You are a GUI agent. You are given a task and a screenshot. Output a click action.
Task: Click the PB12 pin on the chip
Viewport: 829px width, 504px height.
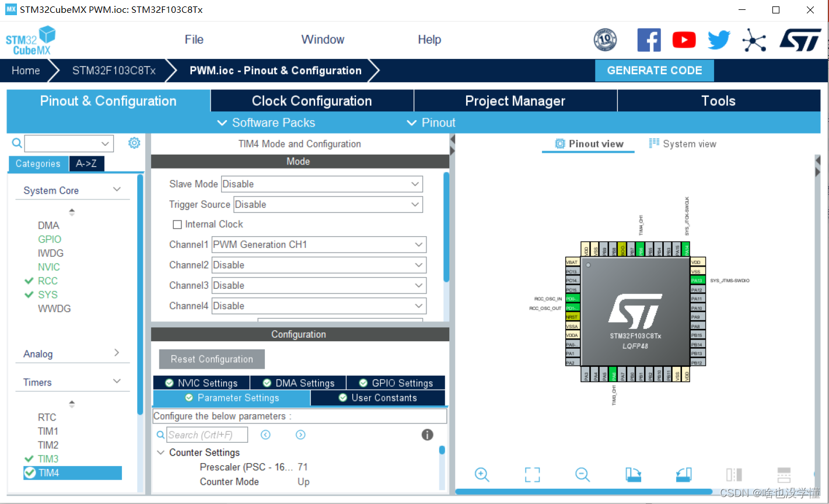tap(698, 363)
